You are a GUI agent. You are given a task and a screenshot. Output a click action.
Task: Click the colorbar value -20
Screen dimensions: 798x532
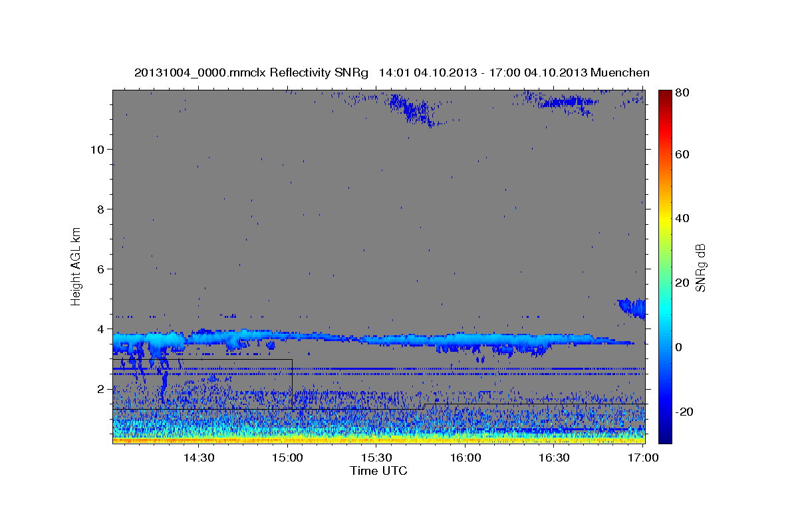pyautogui.click(x=684, y=412)
